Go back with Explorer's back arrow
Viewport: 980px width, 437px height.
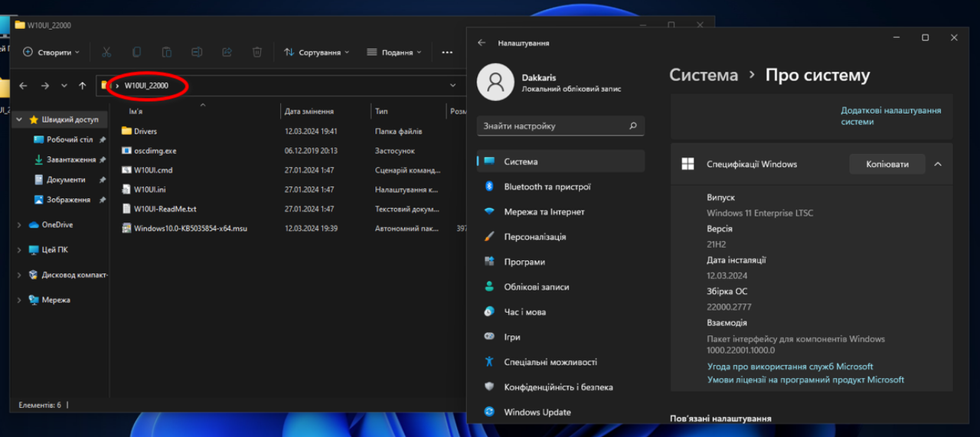[x=24, y=86]
